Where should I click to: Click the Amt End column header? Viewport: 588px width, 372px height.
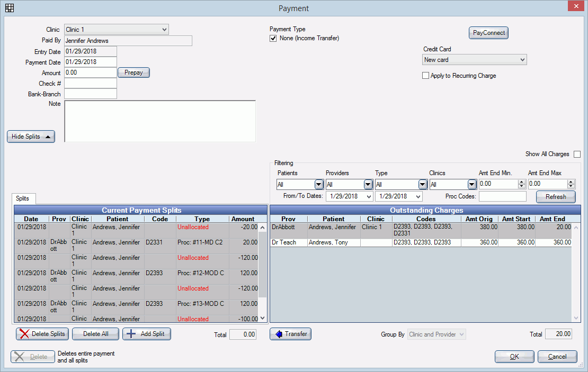click(553, 219)
